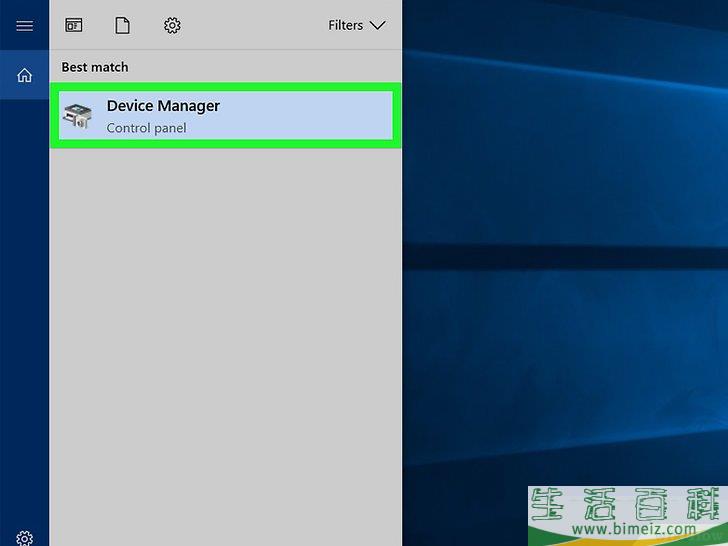
Task: Click the empty gray results panel area
Action: (225, 330)
